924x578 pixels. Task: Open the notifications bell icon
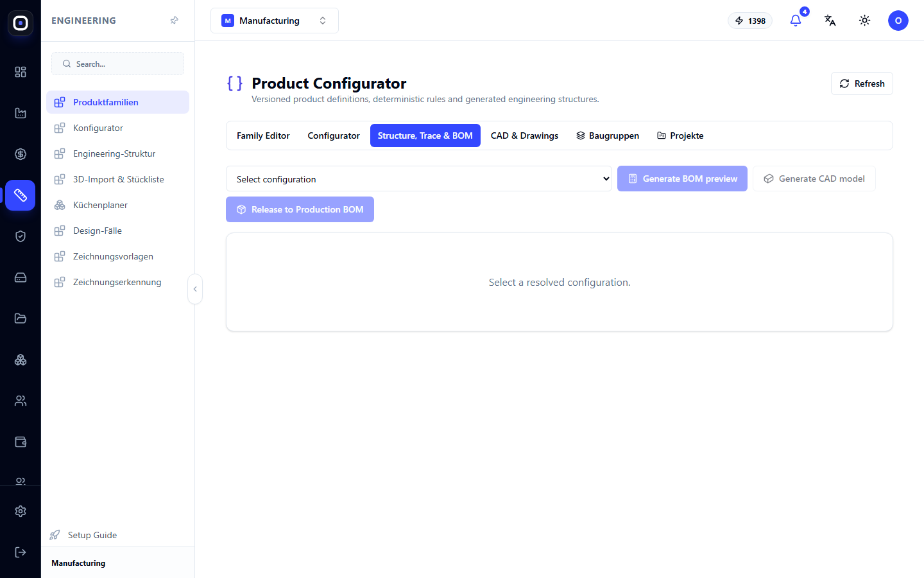tap(796, 21)
